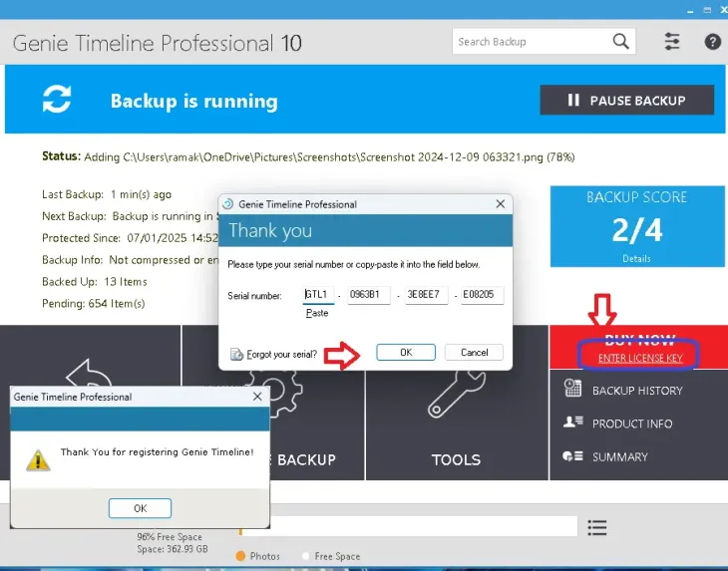Click the first serial number field GTL1

click(x=319, y=295)
